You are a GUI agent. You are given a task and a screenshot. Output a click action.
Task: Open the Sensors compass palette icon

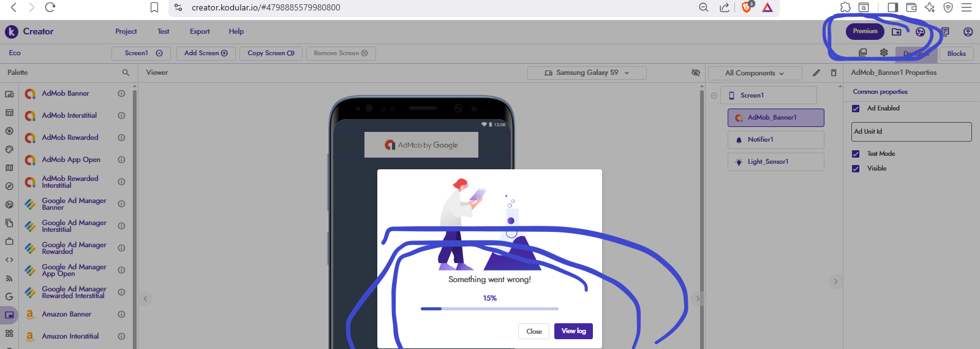[9, 186]
